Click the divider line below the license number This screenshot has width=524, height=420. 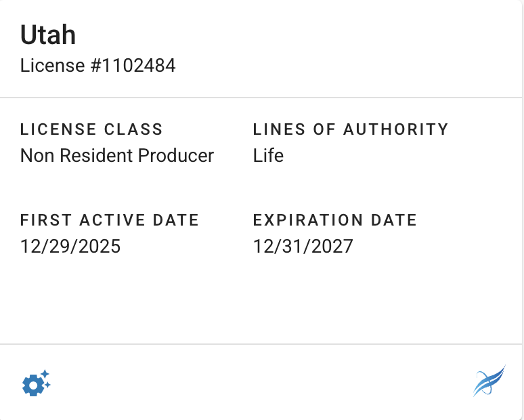[262, 98]
